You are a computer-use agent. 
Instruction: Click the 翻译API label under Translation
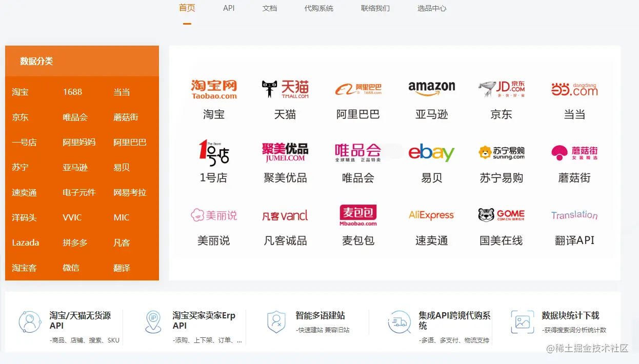pyautogui.click(x=574, y=240)
